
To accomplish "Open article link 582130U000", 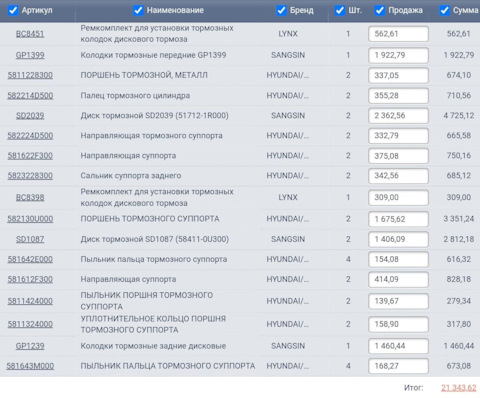I will point(30,219).
